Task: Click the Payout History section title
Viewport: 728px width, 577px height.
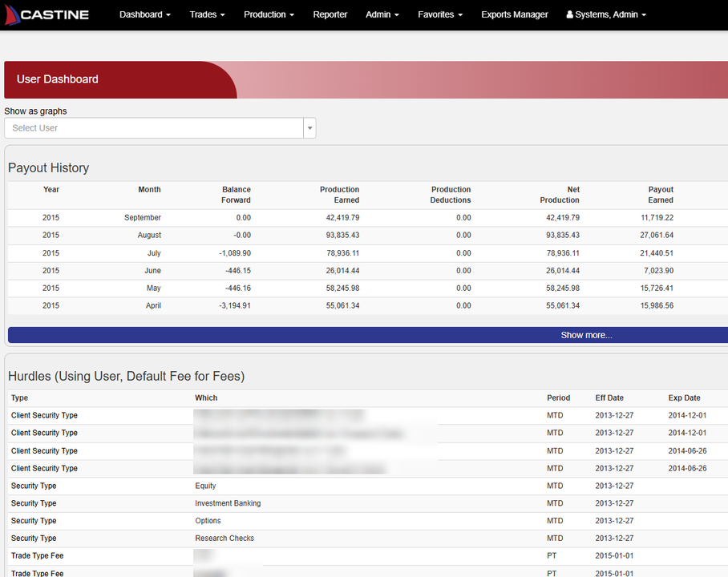Action: tap(48, 168)
